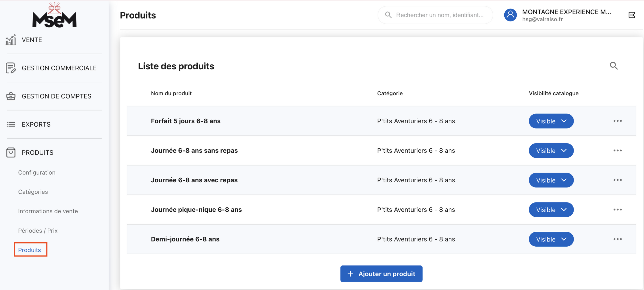Expand visibility dropdown for Journée 6-8 ans sans repas

coord(551,151)
